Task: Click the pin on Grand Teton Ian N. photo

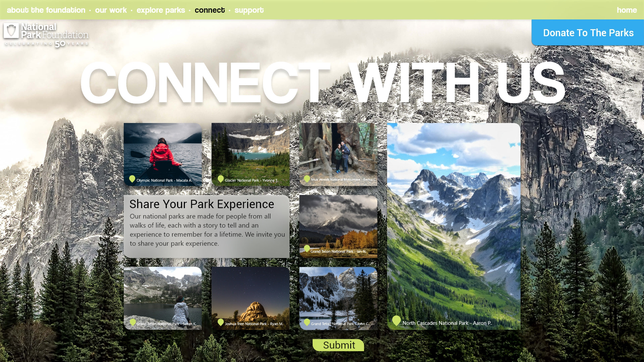Action: (x=307, y=249)
